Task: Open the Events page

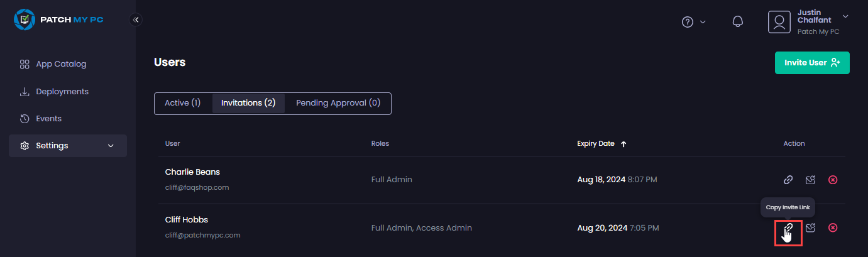Action: tap(48, 119)
